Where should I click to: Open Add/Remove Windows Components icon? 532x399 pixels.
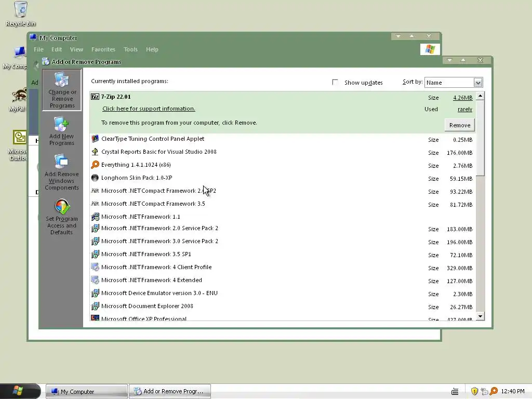click(x=61, y=172)
